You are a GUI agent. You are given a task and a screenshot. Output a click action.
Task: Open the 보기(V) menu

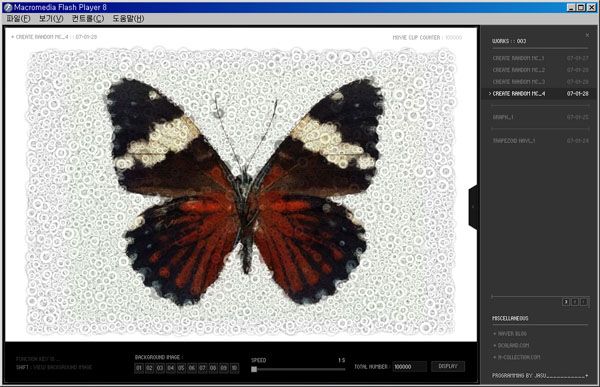coord(51,18)
